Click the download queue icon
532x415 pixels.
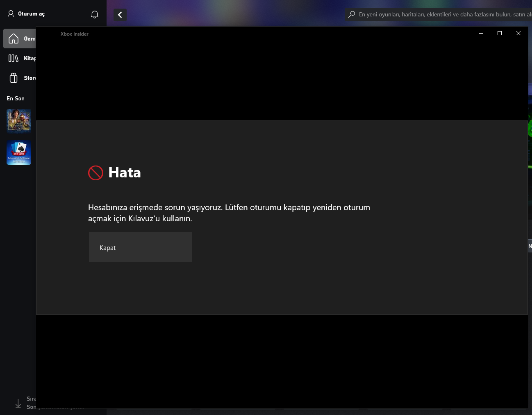click(x=18, y=404)
